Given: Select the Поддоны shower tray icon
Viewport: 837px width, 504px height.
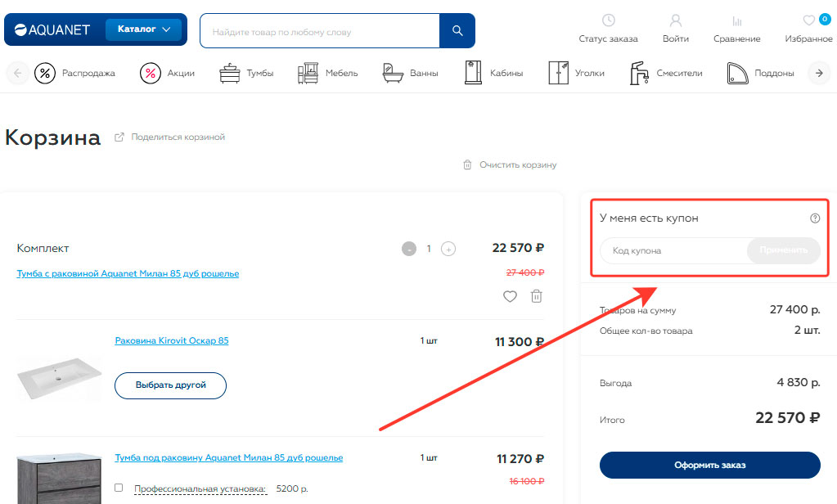Looking at the screenshot, I should 738,74.
